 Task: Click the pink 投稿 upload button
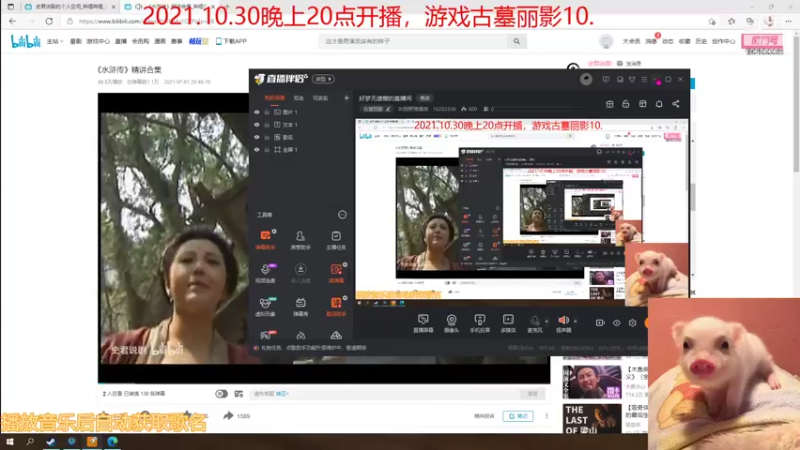pyautogui.click(x=762, y=41)
